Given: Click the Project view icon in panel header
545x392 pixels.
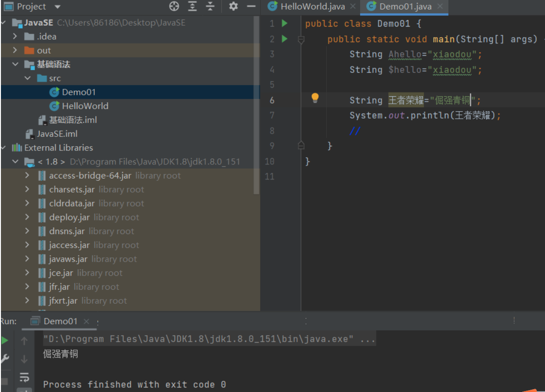Looking at the screenshot, I should coord(8,6).
